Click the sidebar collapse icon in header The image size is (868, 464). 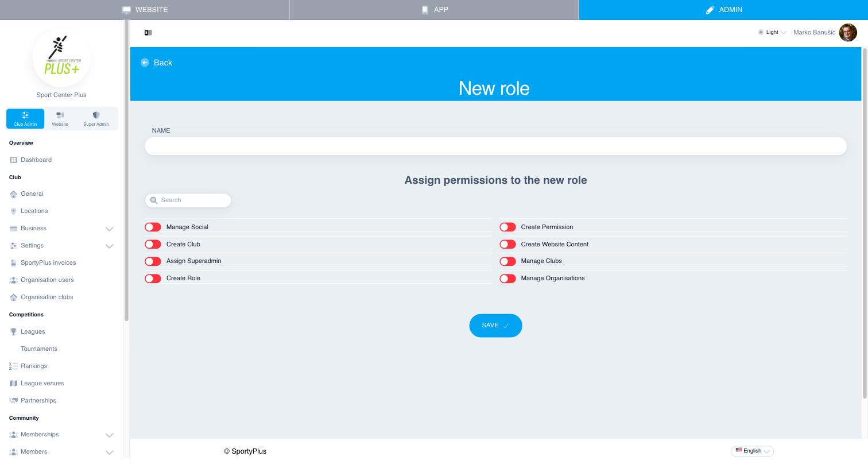coord(148,33)
